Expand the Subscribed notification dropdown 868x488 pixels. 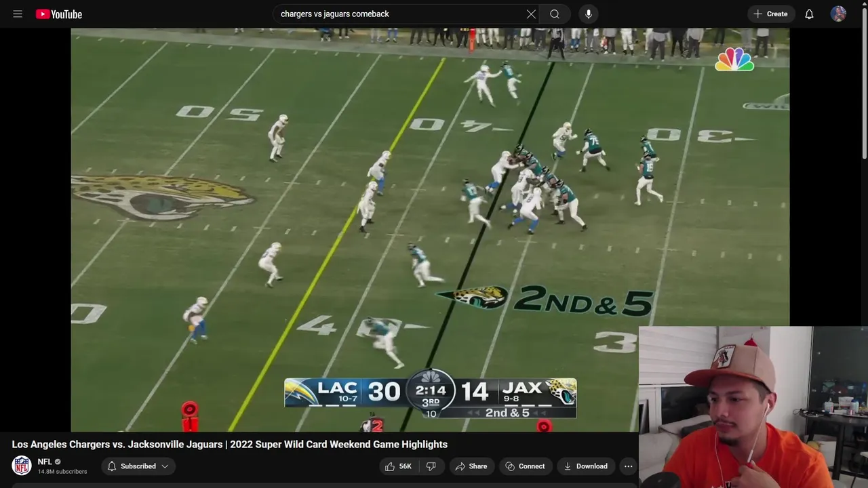point(138,466)
